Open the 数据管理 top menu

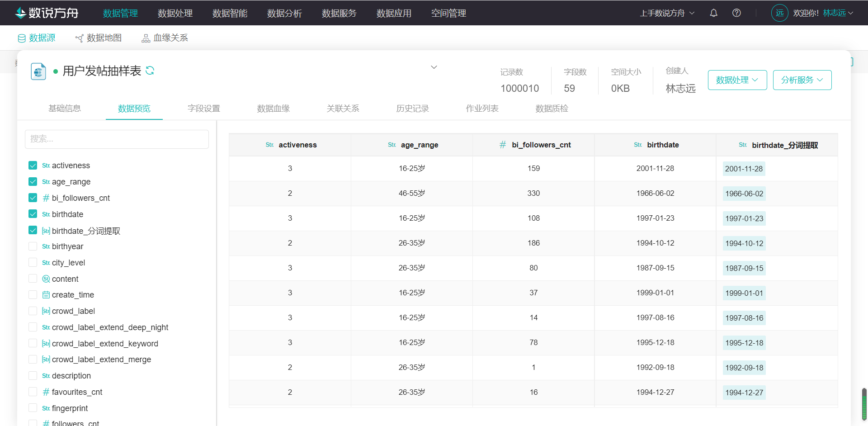[x=120, y=13]
